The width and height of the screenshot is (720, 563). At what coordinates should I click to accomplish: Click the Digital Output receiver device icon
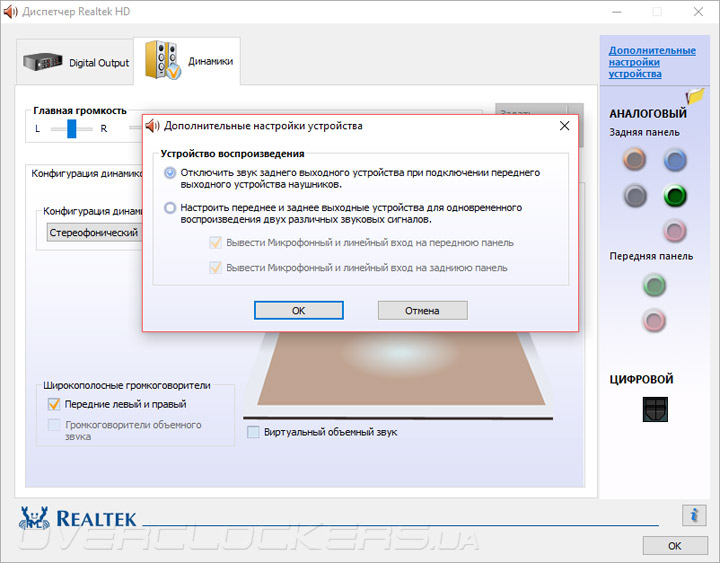pyautogui.click(x=43, y=62)
